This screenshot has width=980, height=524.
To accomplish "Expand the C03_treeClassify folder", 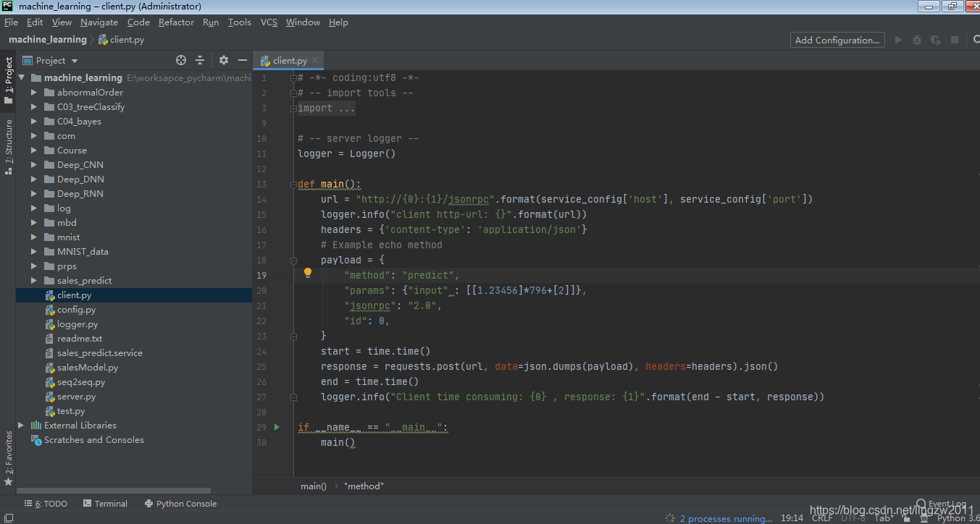I will coord(34,107).
